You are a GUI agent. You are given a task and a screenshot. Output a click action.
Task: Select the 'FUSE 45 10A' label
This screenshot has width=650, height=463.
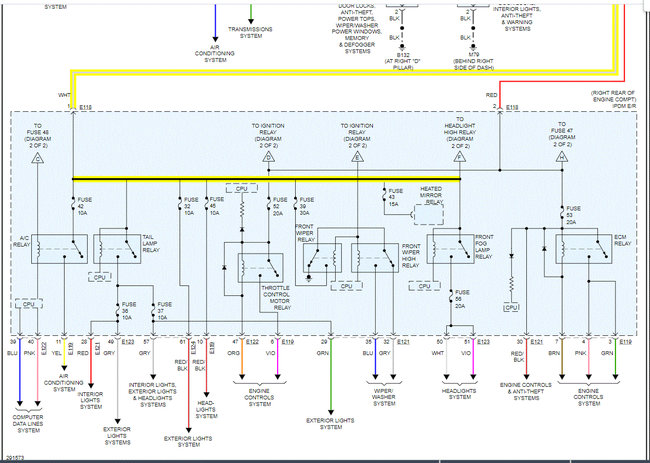[x=216, y=206]
